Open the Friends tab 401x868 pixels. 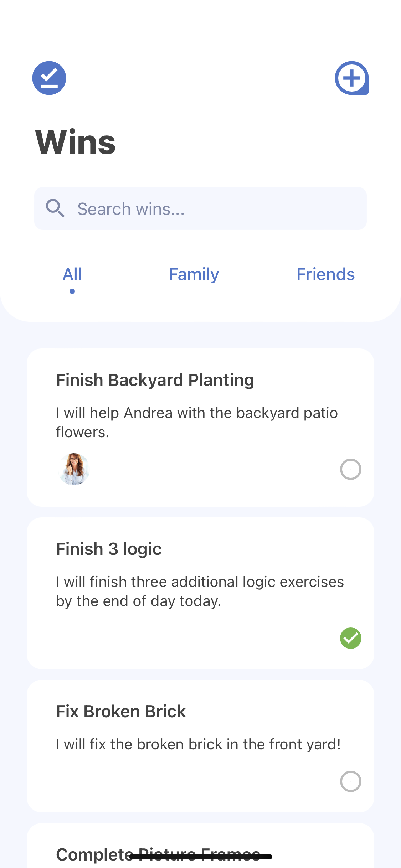[325, 274]
